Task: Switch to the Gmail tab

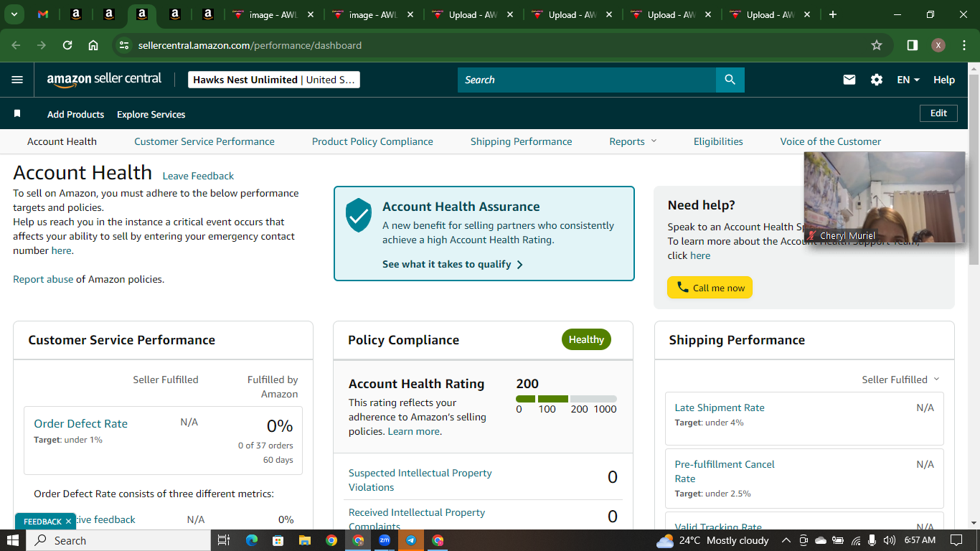Action: pyautogui.click(x=43, y=14)
